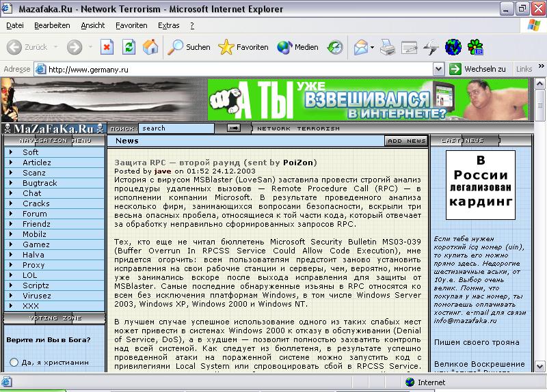This screenshot has width=547, height=392.
Task: Open the Datei menu
Action: click(14, 25)
